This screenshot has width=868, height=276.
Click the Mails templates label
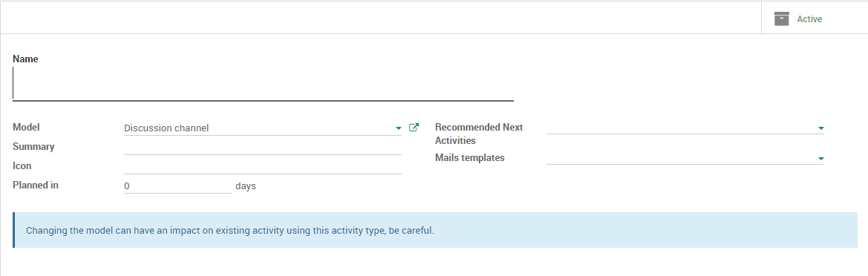click(469, 157)
